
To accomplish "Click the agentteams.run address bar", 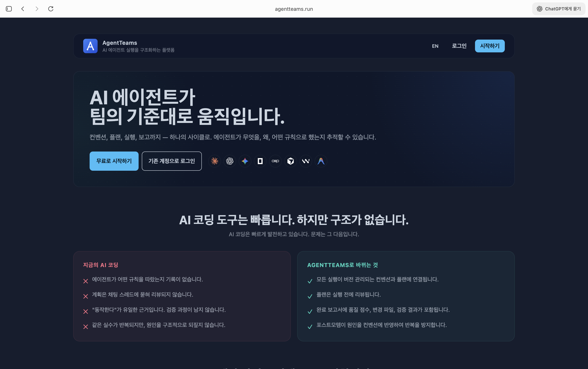I will click(x=294, y=9).
